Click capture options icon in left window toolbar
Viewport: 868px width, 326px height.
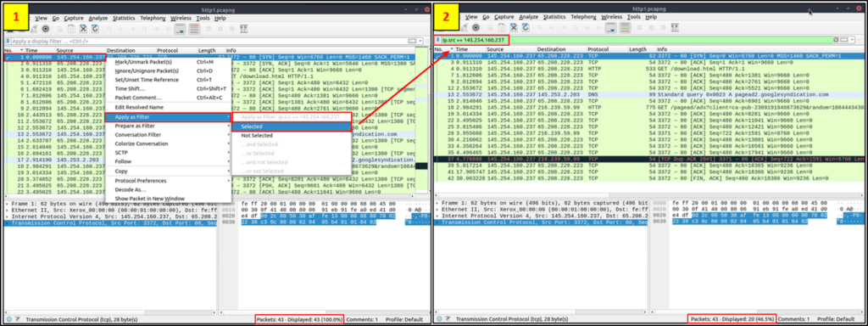pos(46,29)
